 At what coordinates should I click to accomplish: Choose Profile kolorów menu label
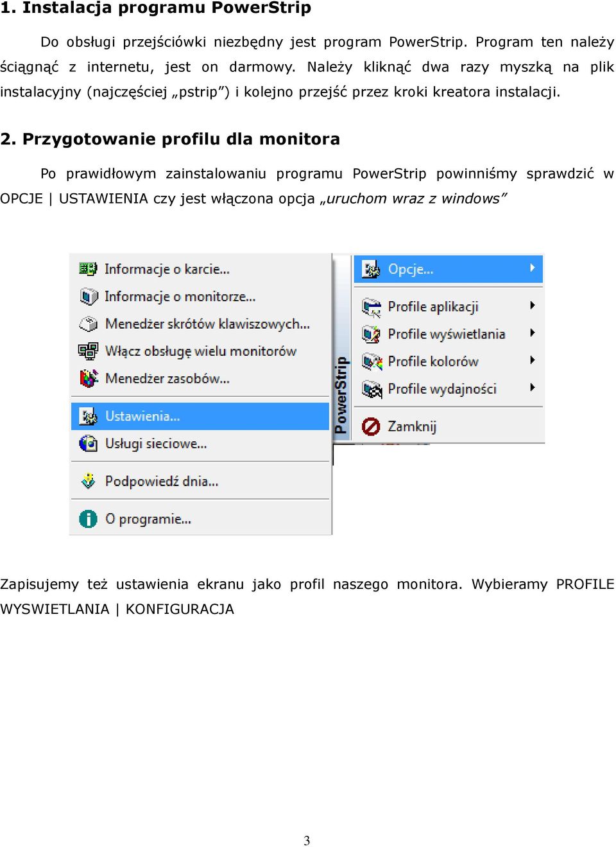point(433,362)
